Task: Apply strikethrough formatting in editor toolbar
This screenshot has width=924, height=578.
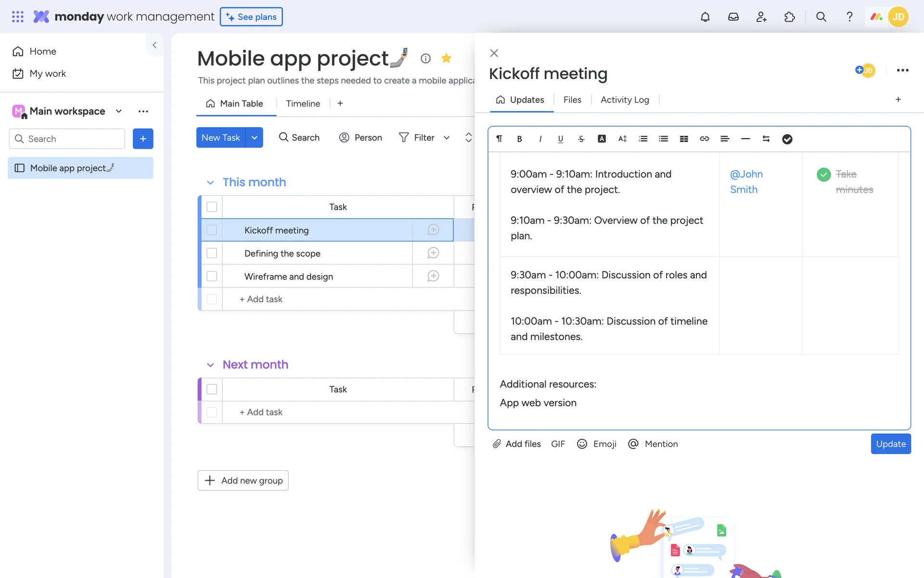Action: [581, 139]
